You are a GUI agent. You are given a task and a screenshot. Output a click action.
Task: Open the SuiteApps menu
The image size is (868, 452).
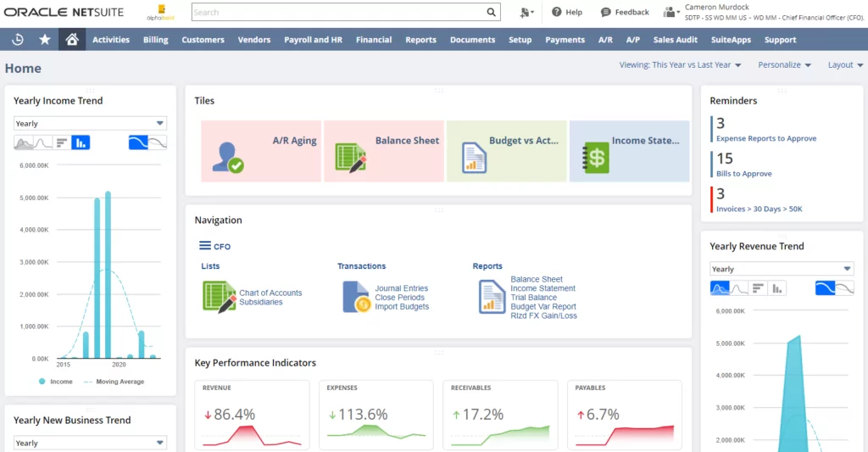click(x=731, y=40)
